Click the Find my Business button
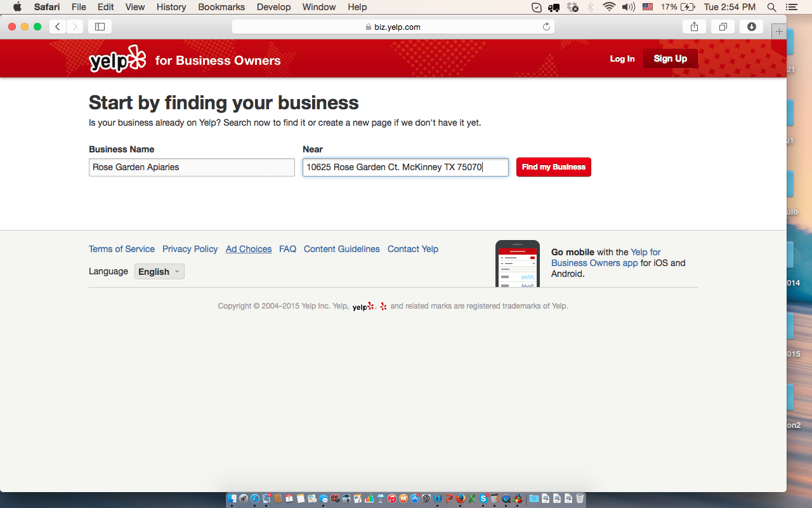The height and width of the screenshot is (508, 812). click(554, 167)
